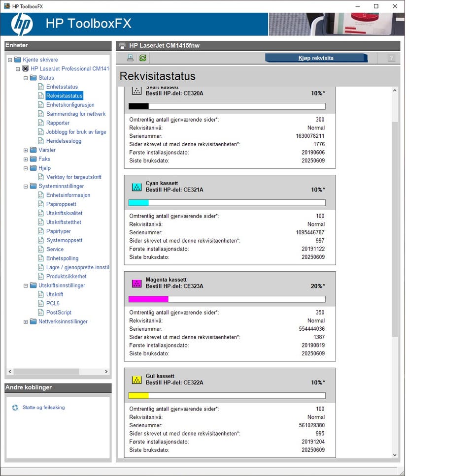Click the Nettverksinnstillinger folder icon
This screenshot has width=473, height=476.
tap(34, 321)
